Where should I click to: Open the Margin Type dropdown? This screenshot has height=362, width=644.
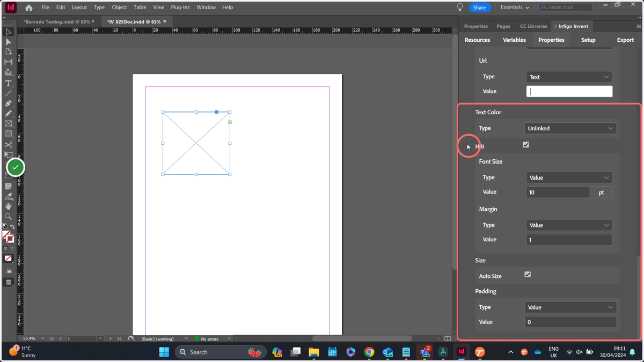(x=569, y=225)
